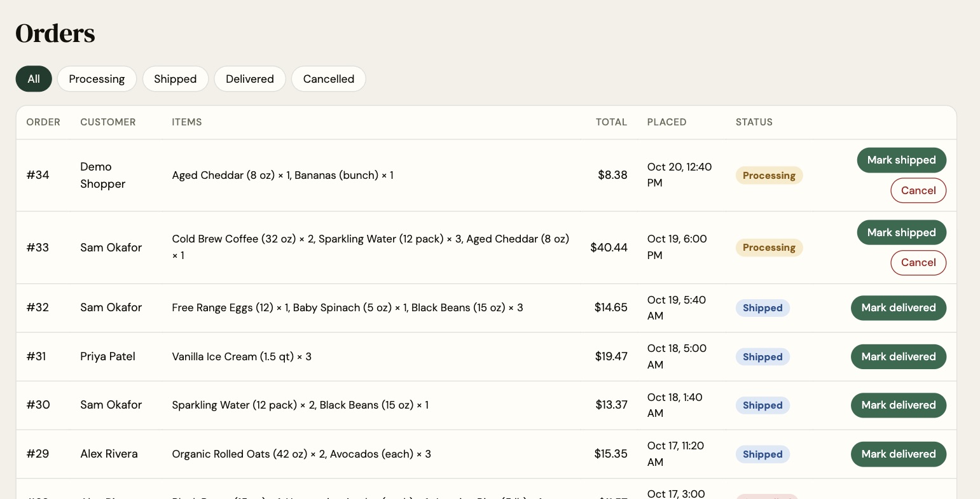This screenshot has width=980, height=499.
Task: View Cancelled orders
Action: pos(328,79)
